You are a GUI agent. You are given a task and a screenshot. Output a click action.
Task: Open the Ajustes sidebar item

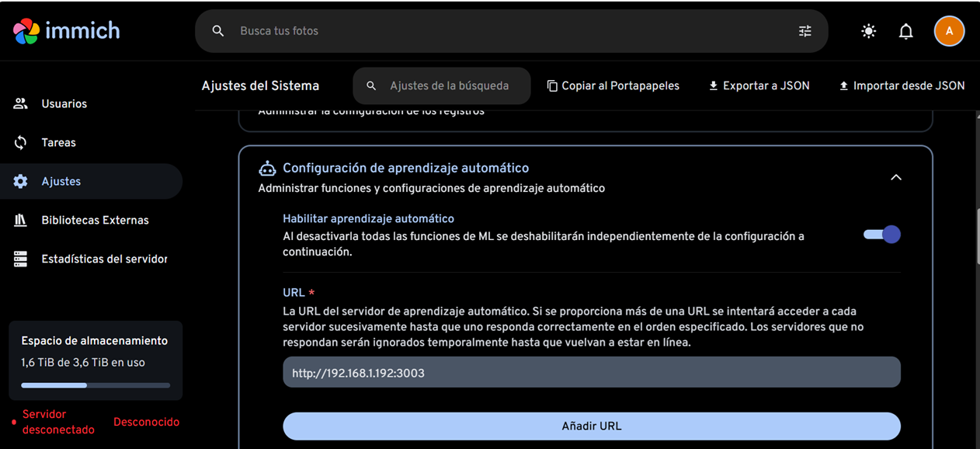61,181
